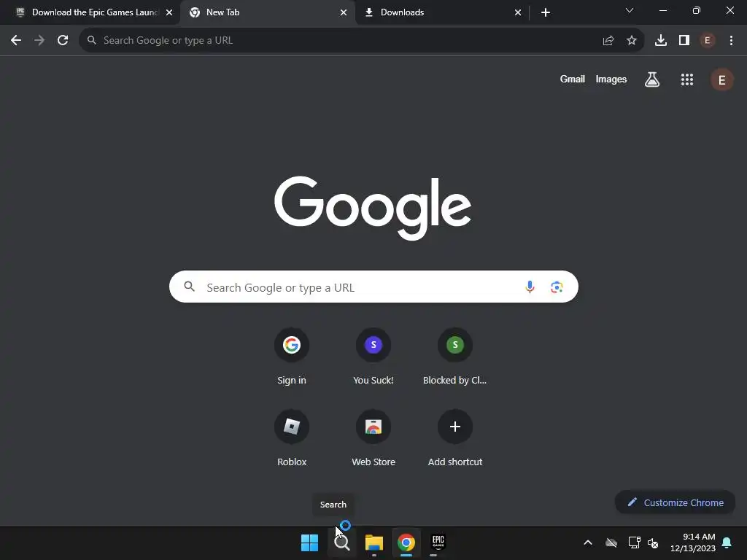
Task: Open the Images link
Action: click(611, 79)
